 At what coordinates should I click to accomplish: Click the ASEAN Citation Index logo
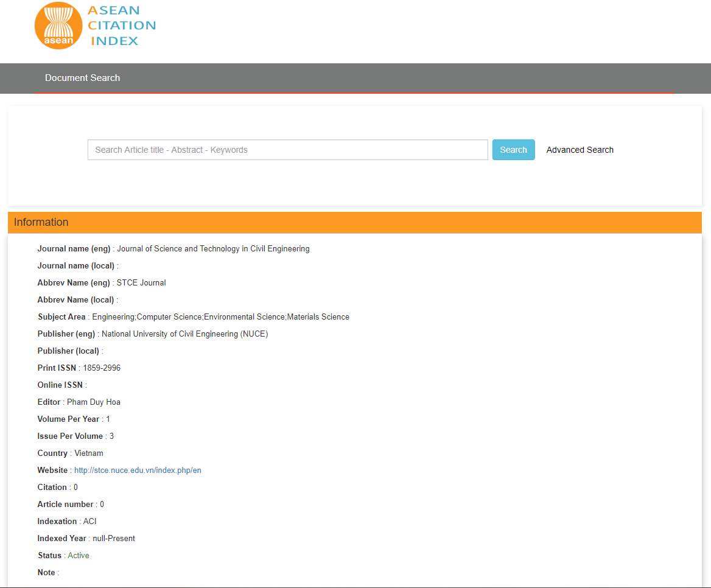click(95, 26)
